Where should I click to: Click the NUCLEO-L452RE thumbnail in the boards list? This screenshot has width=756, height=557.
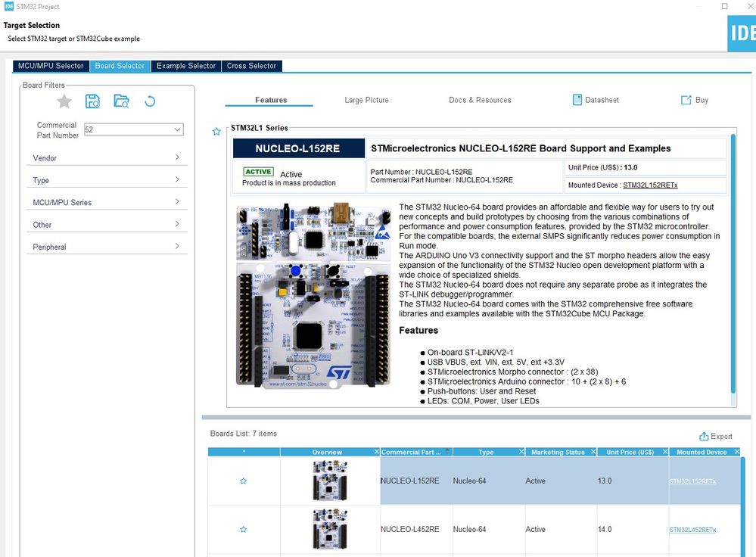point(330,529)
